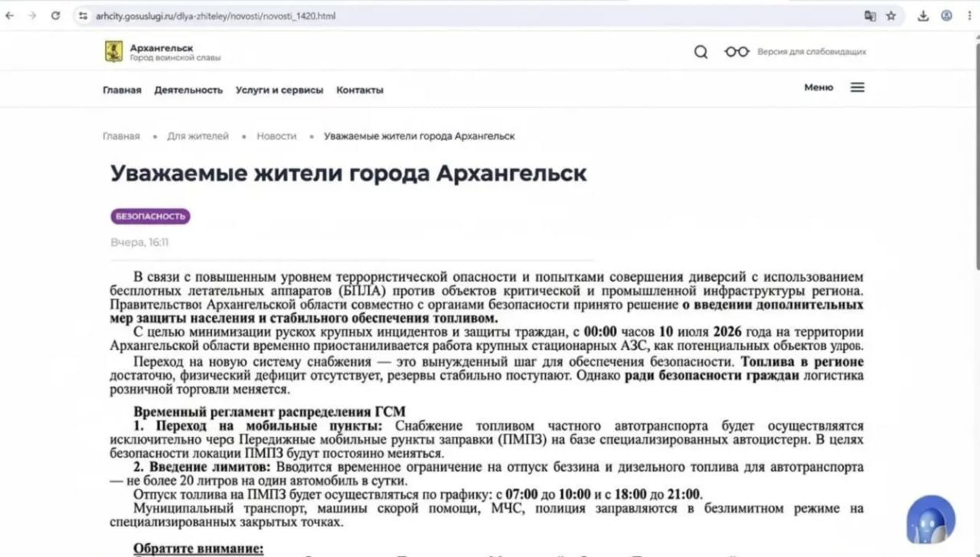The width and height of the screenshot is (980, 557).
Task: Click the purple БЕЗОПАСНОСТЬ tag
Action: click(x=150, y=216)
